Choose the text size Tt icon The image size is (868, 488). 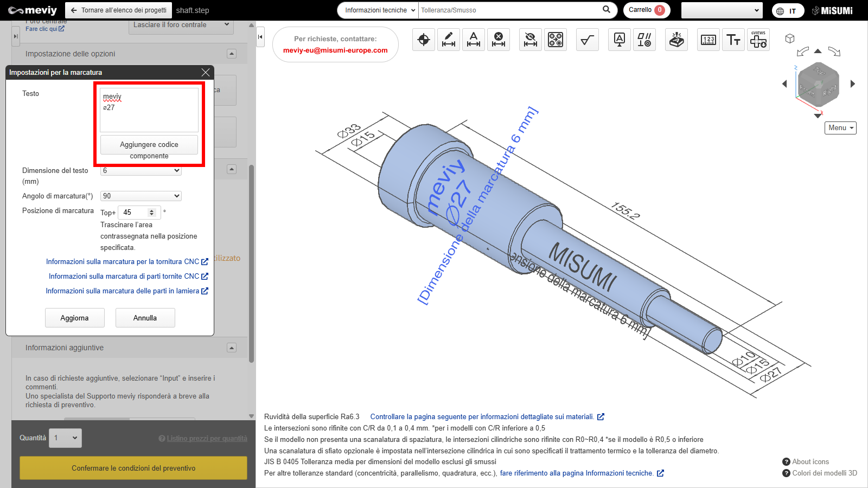click(733, 40)
